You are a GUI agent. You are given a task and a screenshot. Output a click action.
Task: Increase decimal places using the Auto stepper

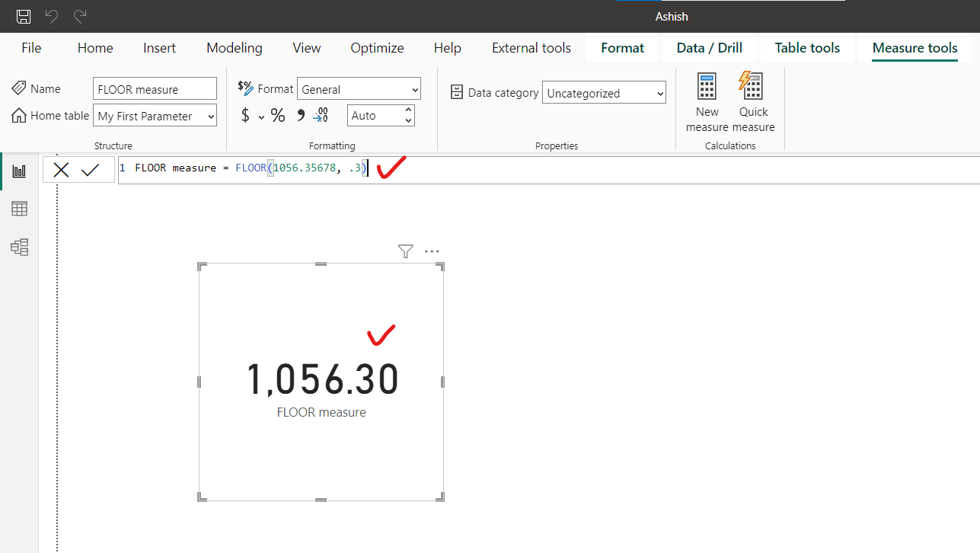[408, 110]
